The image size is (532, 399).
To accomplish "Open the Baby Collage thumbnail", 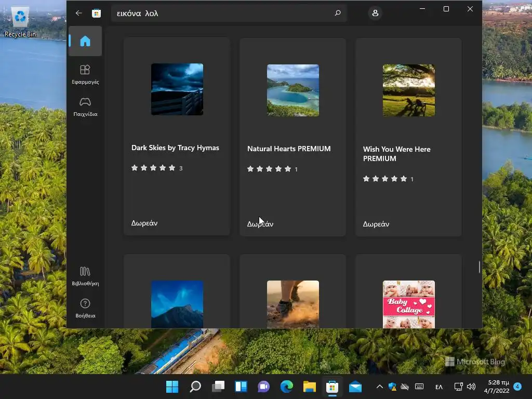I will [x=409, y=304].
